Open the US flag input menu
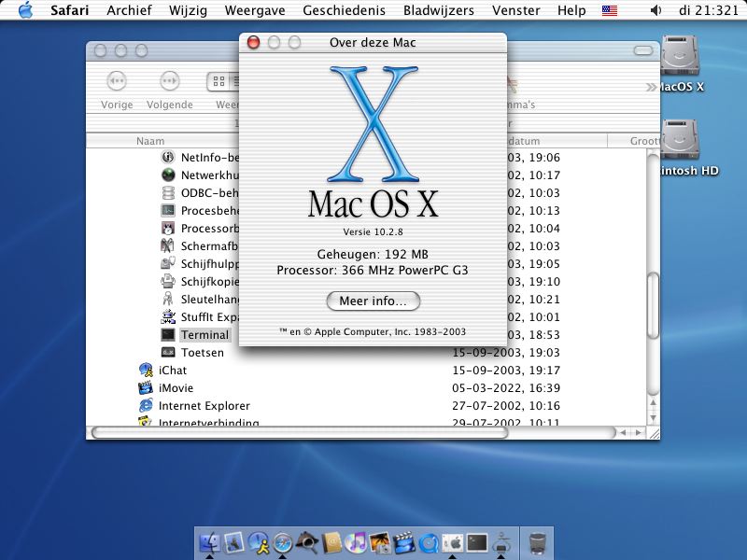Viewport: 747px width, 560px height. [x=610, y=11]
